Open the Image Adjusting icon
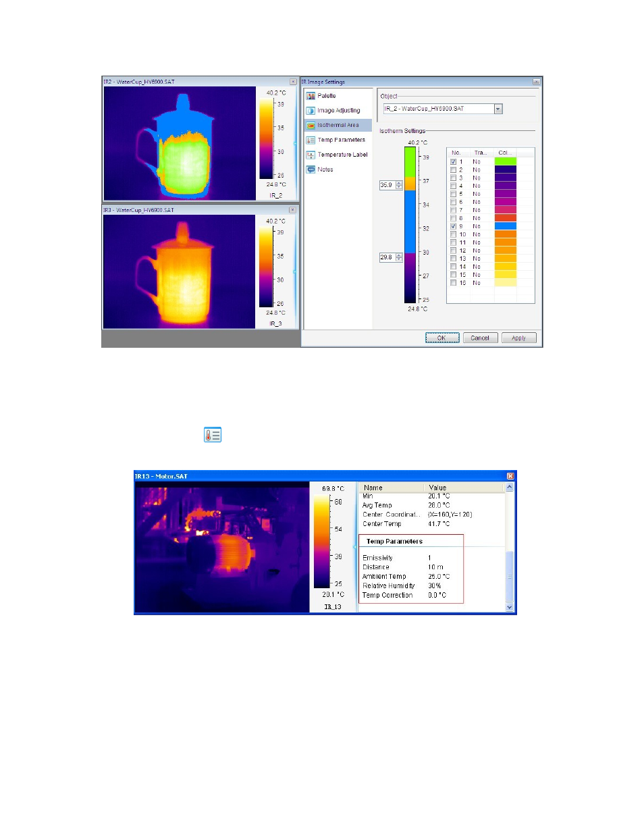 [311, 111]
